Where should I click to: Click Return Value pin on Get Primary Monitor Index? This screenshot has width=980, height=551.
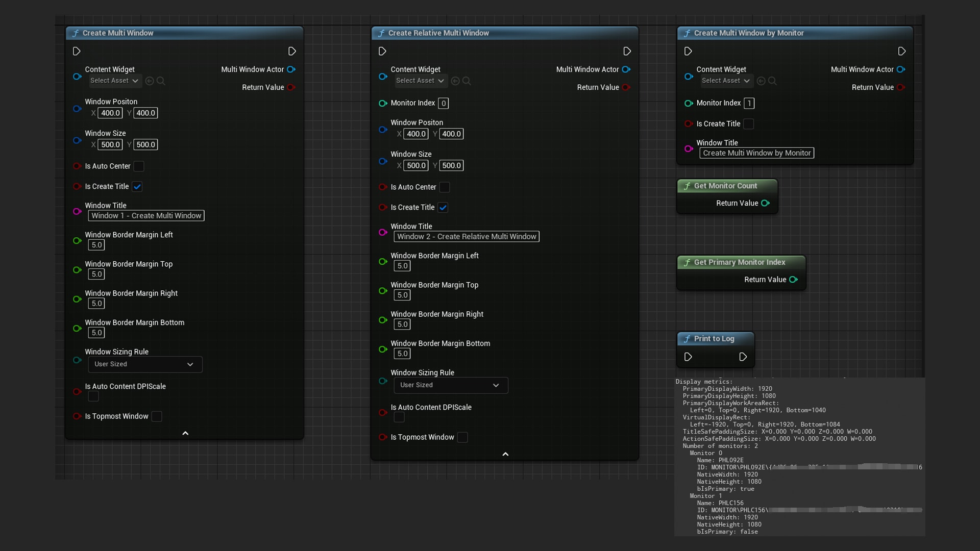click(x=793, y=280)
